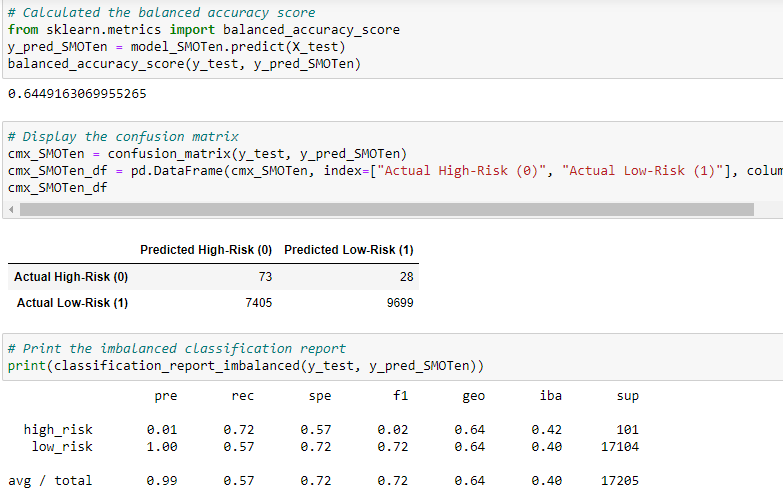Click the final cmx_SMOTen_df line
Image resolution: width=783 pixels, height=499 pixels.
point(57,187)
